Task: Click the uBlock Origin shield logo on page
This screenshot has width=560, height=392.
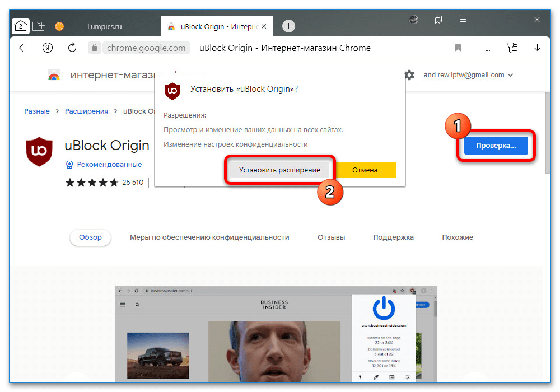Action: point(39,151)
